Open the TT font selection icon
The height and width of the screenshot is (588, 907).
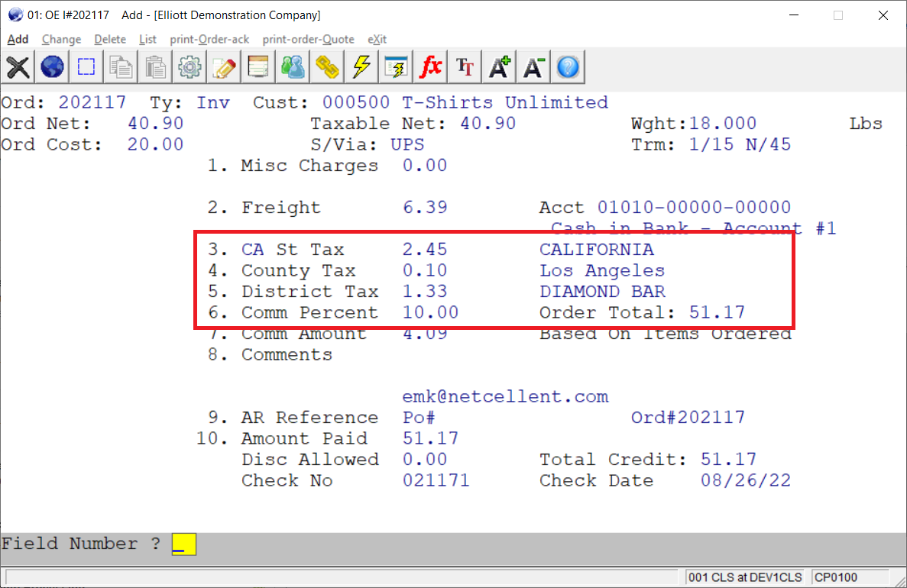[465, 67]
